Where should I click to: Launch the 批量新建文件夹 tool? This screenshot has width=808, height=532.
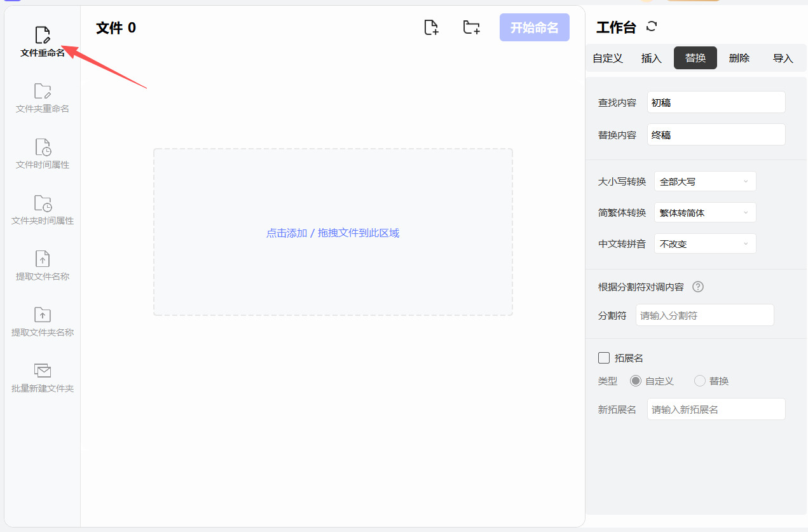point(43,371)
